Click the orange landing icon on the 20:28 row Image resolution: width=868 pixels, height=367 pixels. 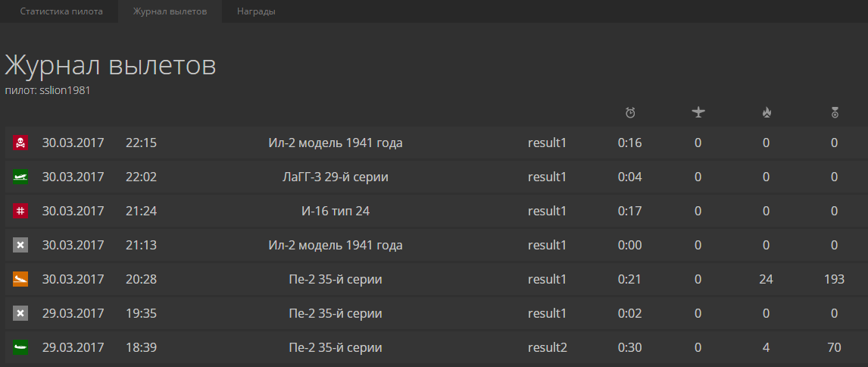click(20, 279)
